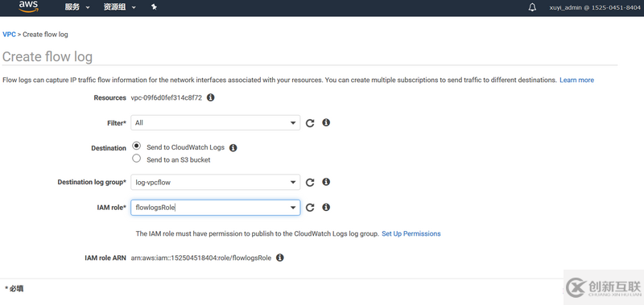Show info for the Filter field
Screen dimensions: 644x305
(x=326, y=122)
